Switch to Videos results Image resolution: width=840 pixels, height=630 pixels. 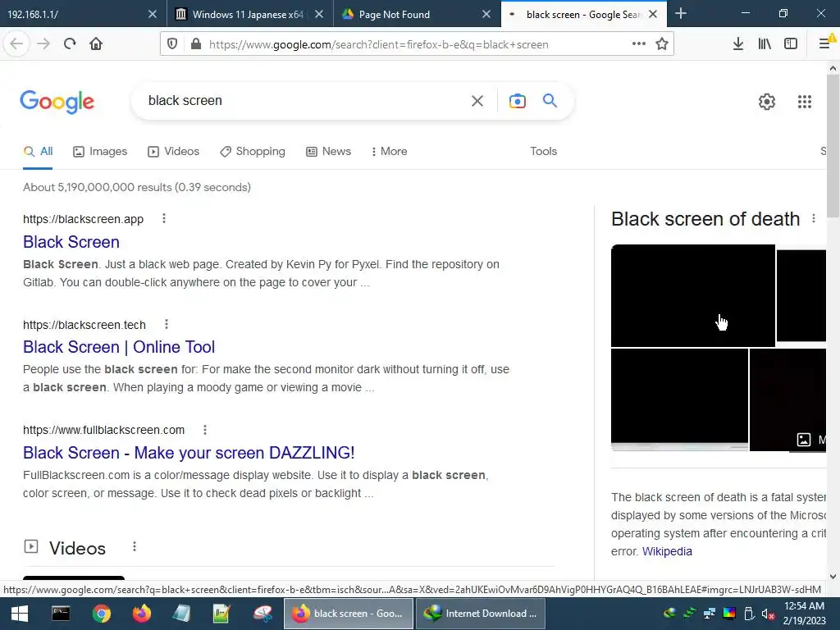point(174,151)
